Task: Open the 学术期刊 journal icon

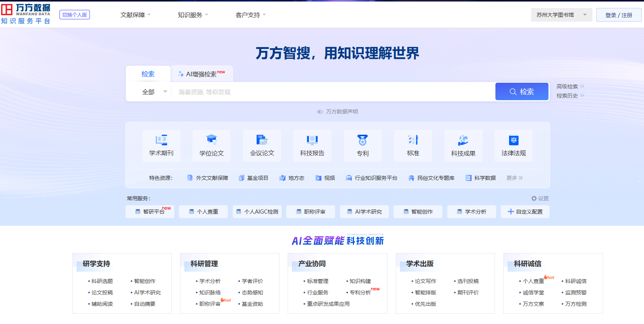Action: click(161, 140)
